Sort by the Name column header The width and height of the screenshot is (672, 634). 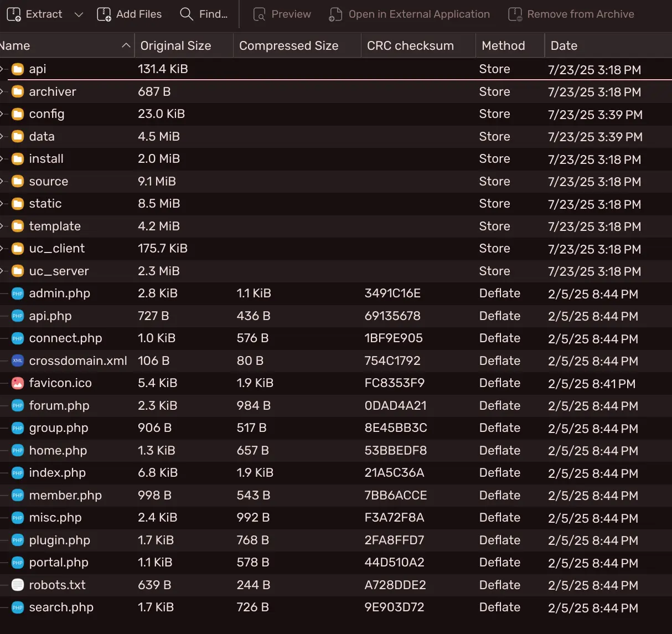[x=55, y=46]
